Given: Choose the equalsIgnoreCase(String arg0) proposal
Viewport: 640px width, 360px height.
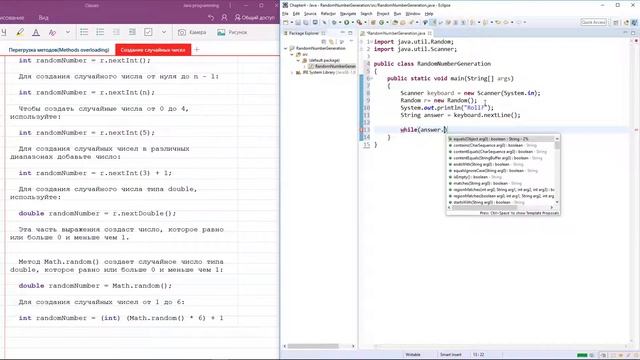Looking at the screenshot, I should pyautogui.click(x=500, y=171).
